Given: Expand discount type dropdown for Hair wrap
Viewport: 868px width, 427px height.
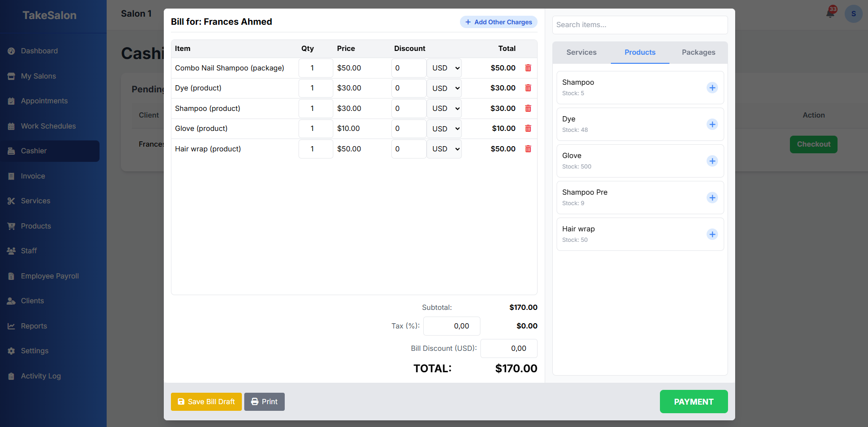Looking at the screenshot, I should tap(444, 149).
